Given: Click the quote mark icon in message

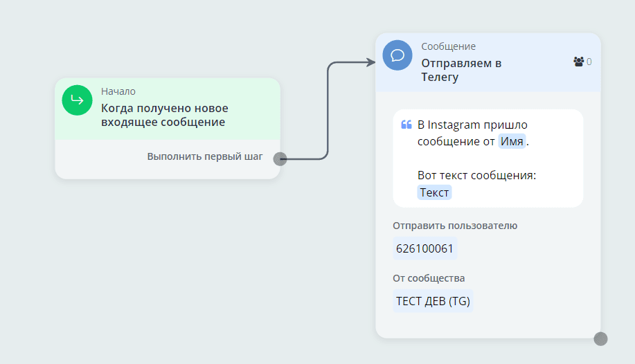Looking at the screenshot, I should [x=406, y=125].
